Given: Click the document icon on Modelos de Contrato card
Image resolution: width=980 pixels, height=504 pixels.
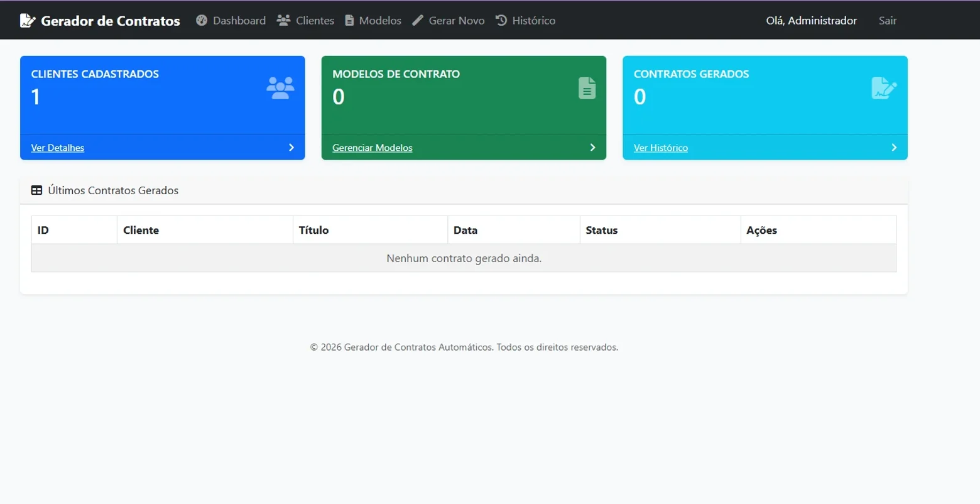Looking at the screenshot, I should point(587,88).
